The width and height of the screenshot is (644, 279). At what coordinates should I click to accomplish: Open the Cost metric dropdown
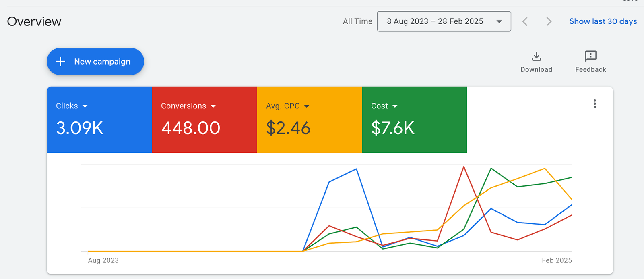(395, 106)
